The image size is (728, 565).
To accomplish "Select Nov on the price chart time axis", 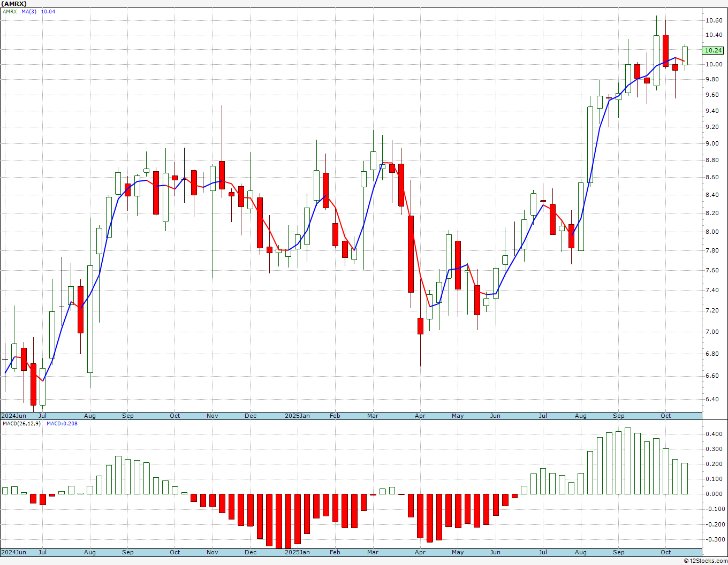I will 213,416.
